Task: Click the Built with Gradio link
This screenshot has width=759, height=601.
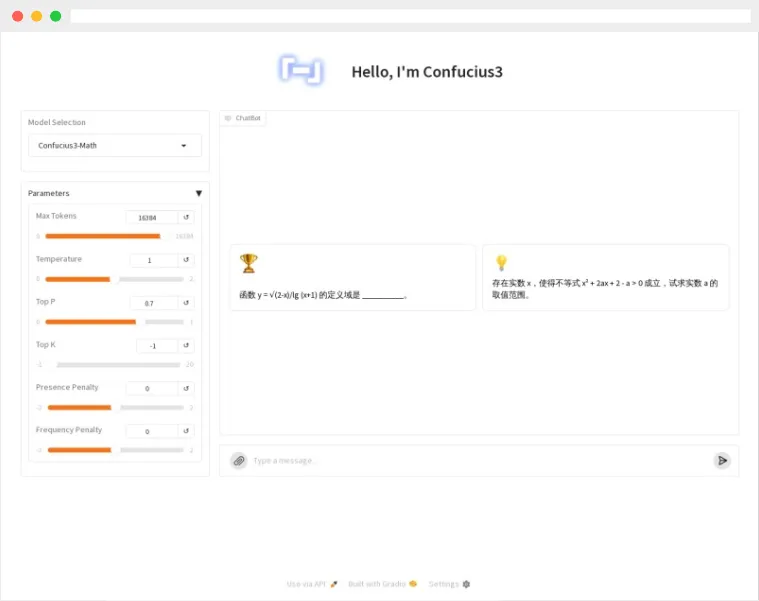Action: coord(383,584)
